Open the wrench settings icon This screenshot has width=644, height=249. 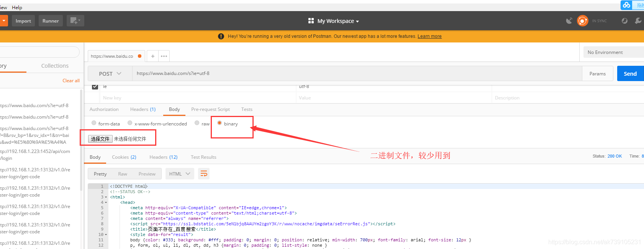tap(638, 21)
